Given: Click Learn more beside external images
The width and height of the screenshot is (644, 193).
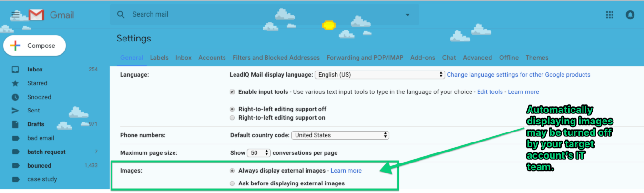Looking at the screenshot, I should point(346,171).
